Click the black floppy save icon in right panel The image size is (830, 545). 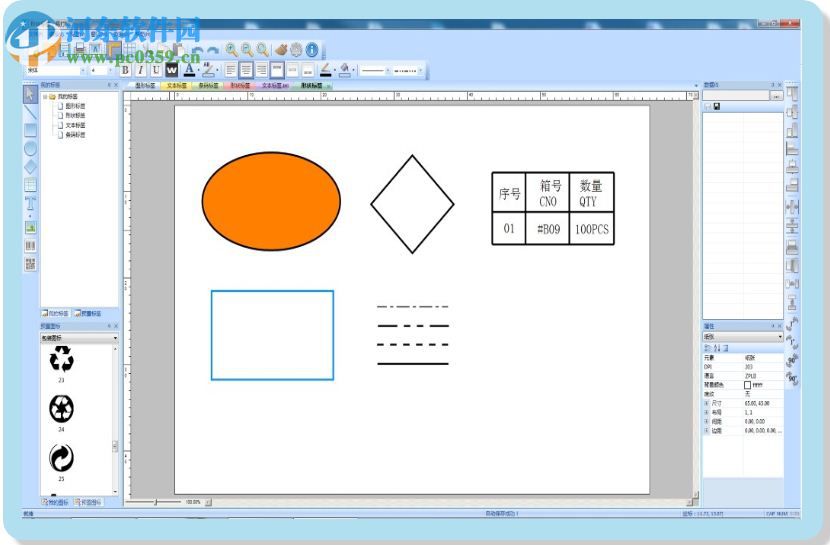[x=717, y=106]
